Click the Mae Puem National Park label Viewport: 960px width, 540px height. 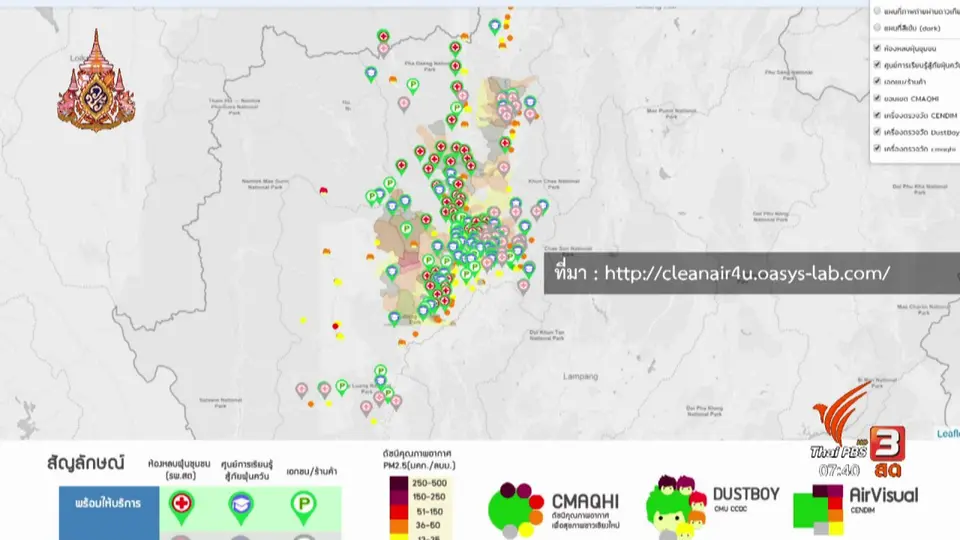[x=672, y=113]
